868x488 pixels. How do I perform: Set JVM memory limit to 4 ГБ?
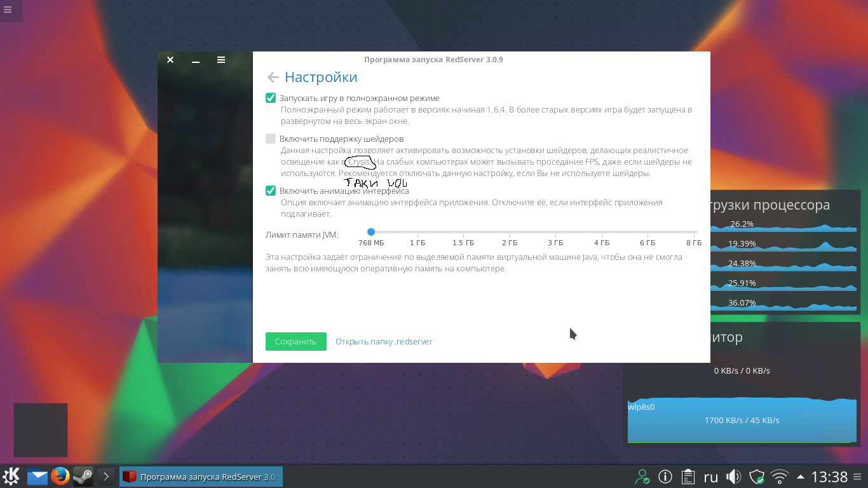tap(602, 243)
